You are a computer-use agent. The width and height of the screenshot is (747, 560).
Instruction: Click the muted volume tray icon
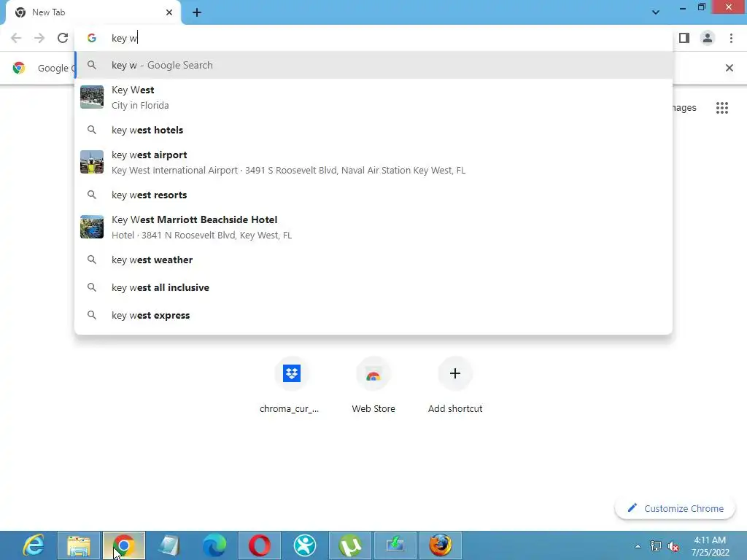pos(673,546)
